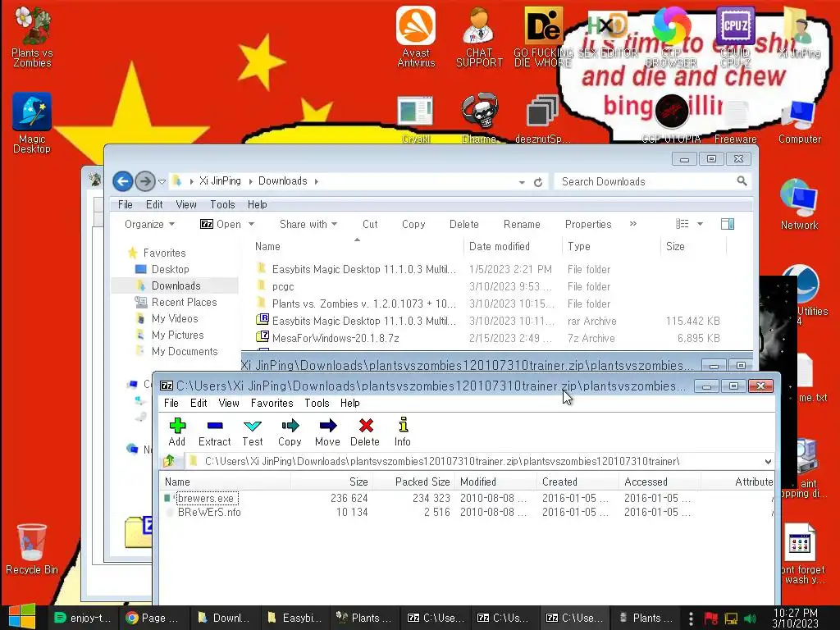Screen dimensions: 840x630
Task: Click the volume icon in system tray
Action: pos(751,619)
